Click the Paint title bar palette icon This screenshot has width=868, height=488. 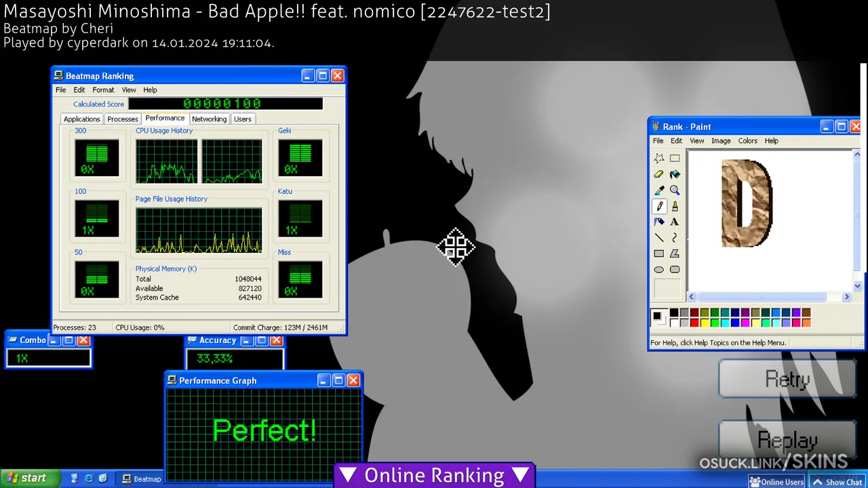(x=656, y=127)
